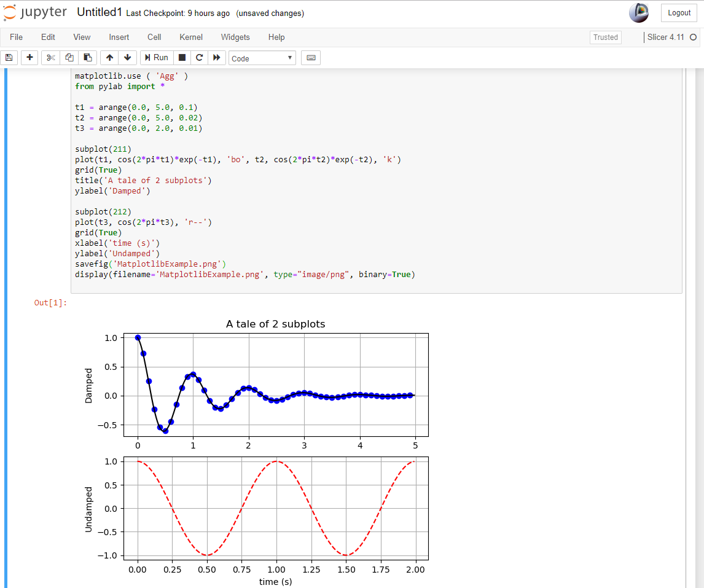Open the File menu
The width and height of the screenshot is (704, 588).
[x=16, y=37]
